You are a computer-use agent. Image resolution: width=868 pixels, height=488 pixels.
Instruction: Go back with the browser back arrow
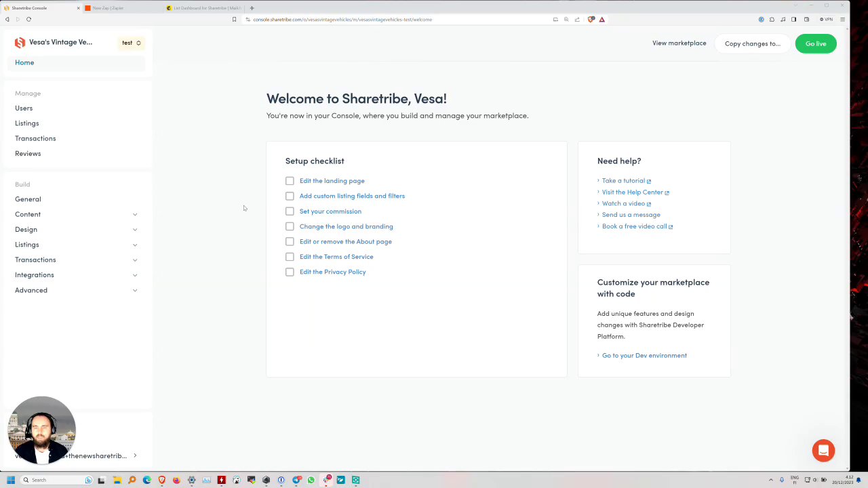(x=7, y=19)
